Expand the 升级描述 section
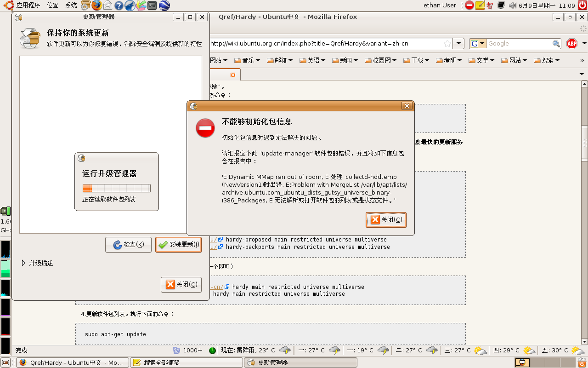The image size is (588, 368). pyautogui.click(x=37, y=263)
